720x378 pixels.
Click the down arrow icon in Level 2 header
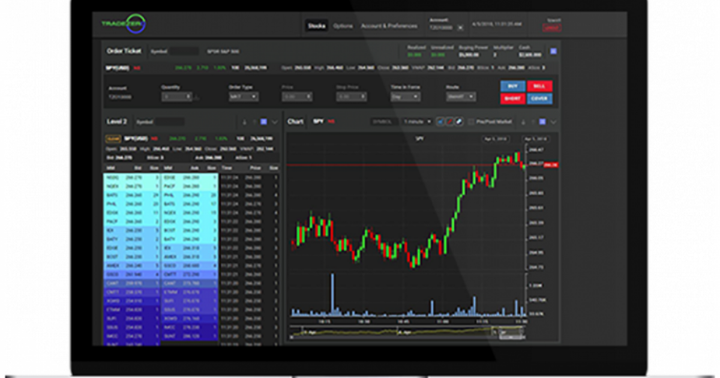point(244,122)
